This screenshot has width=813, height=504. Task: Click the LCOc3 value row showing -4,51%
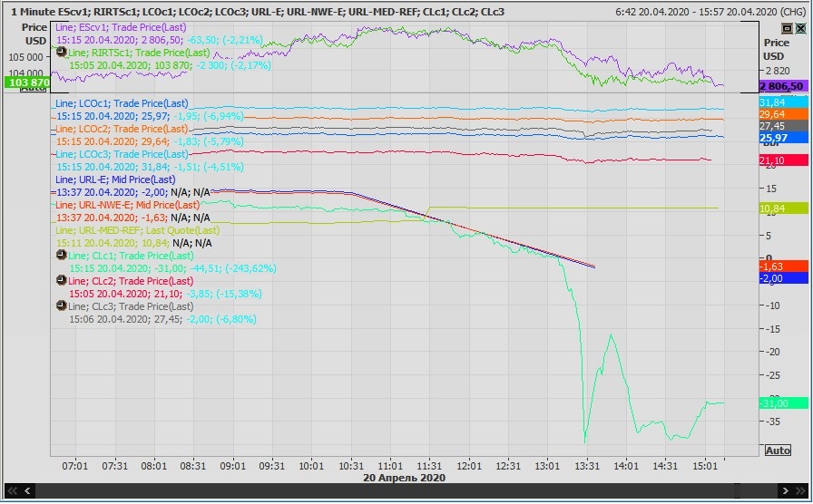pyautogui.click(x=150, y=168)
